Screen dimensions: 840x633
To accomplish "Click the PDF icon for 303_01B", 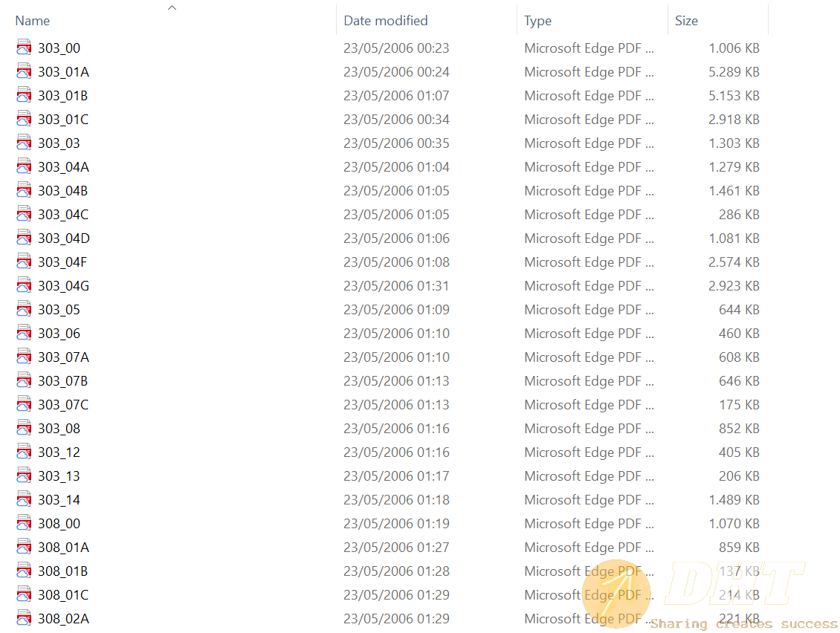I will coord(24,95).
